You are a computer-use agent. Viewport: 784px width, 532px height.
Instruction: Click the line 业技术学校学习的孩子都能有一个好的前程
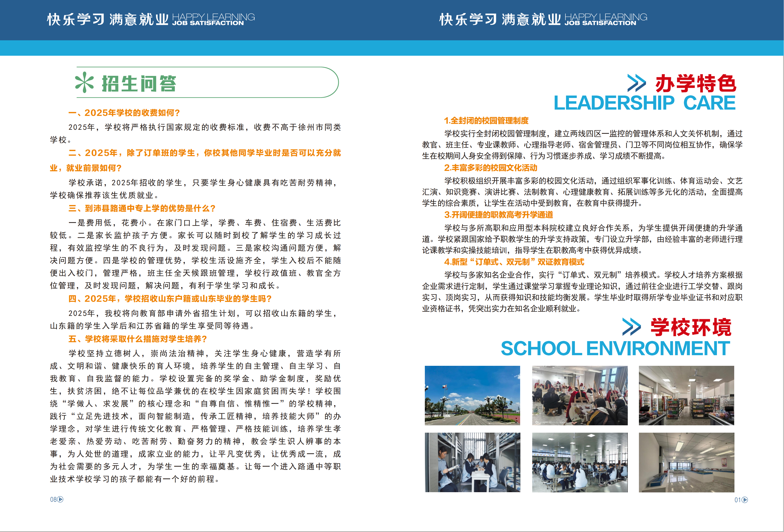pyautogui.click(x=135, y=479)
